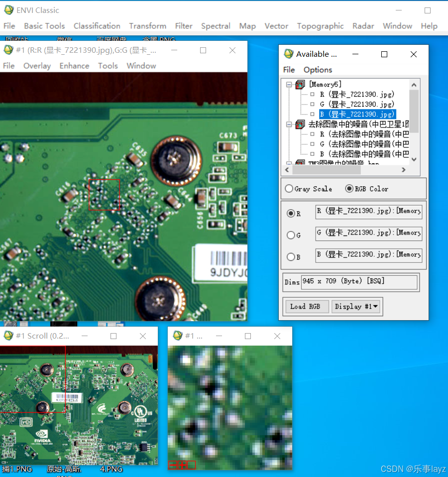Click the band list vertical scrollbar thumb
448x477 pixels.
click(x=414, y=112)
